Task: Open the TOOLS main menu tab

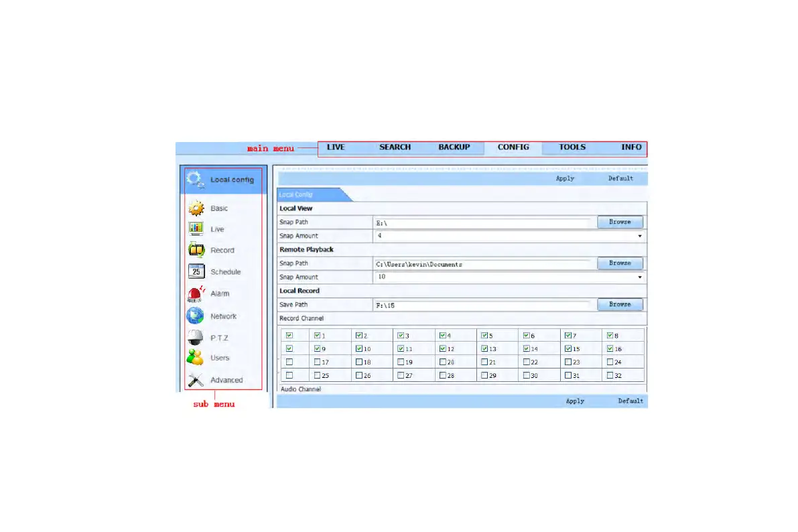Action: pyautogui.click(x=572, y=147)
